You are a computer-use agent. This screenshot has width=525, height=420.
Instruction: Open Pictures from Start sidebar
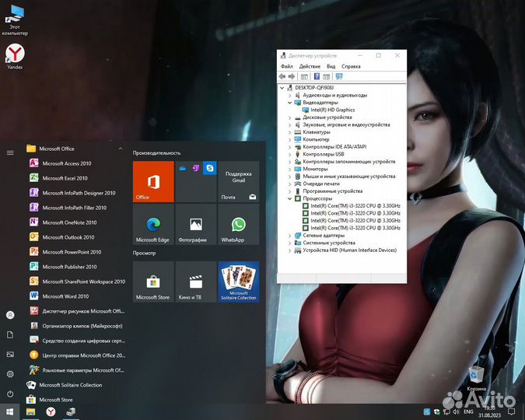pyautogui.click(x=10, y=355)
